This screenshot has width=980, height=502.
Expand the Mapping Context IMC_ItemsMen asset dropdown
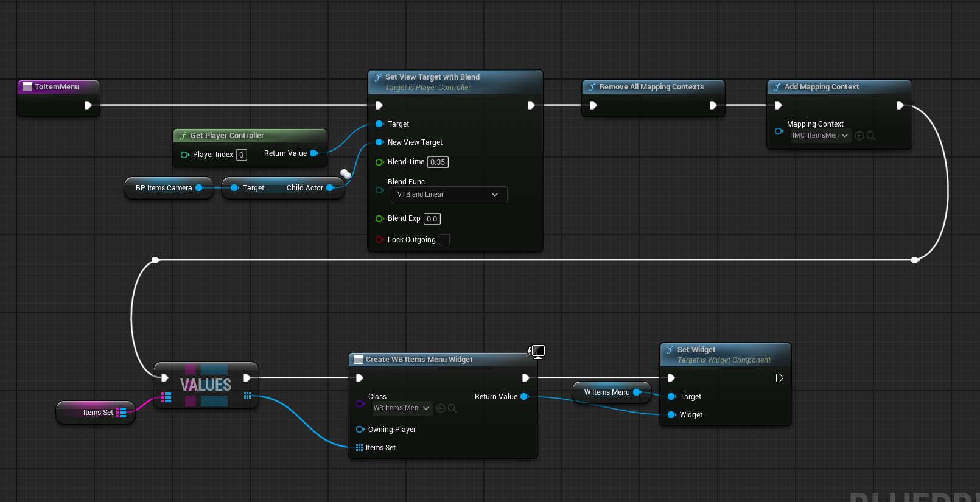[820, 136]
